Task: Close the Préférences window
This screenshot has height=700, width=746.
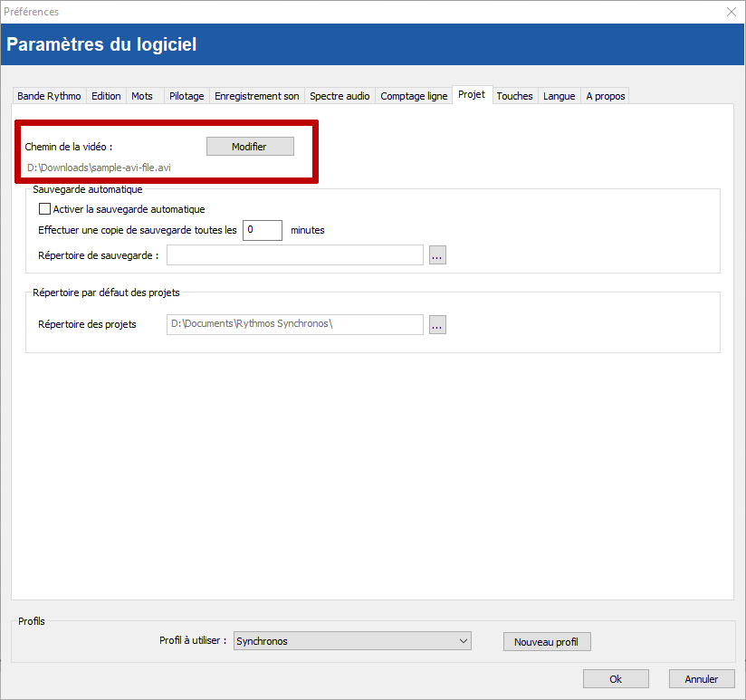Action: (x=732, y=12)
